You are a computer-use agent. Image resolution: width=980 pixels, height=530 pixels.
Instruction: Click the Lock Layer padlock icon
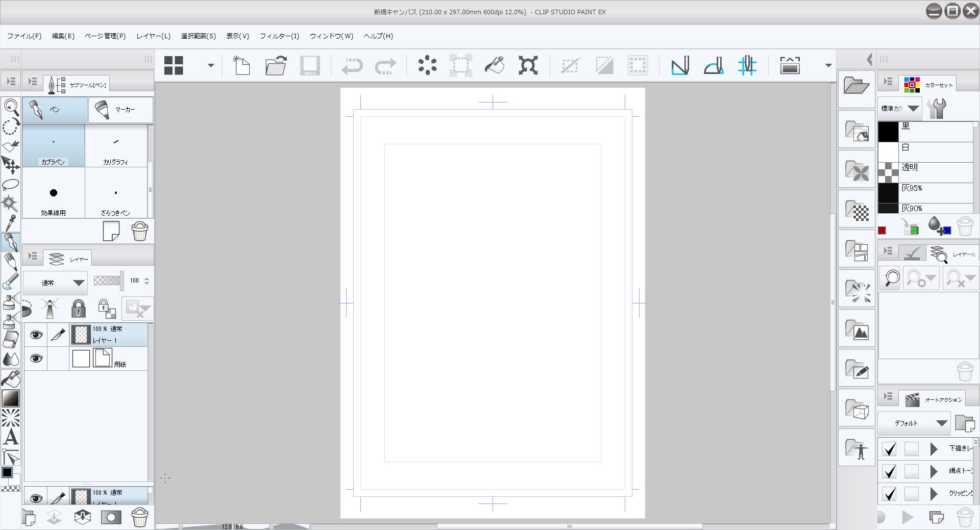point(78,309)
